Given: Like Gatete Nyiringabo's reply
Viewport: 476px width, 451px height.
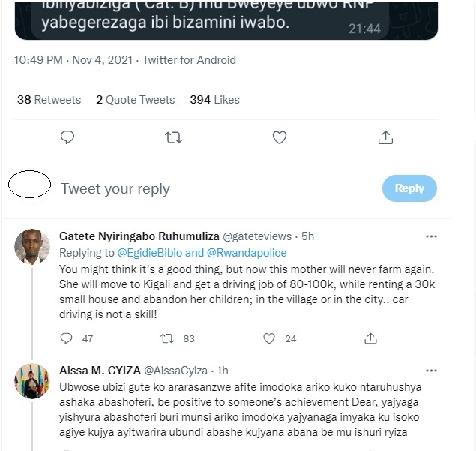Looking at the screenshot, I should 269,338.
